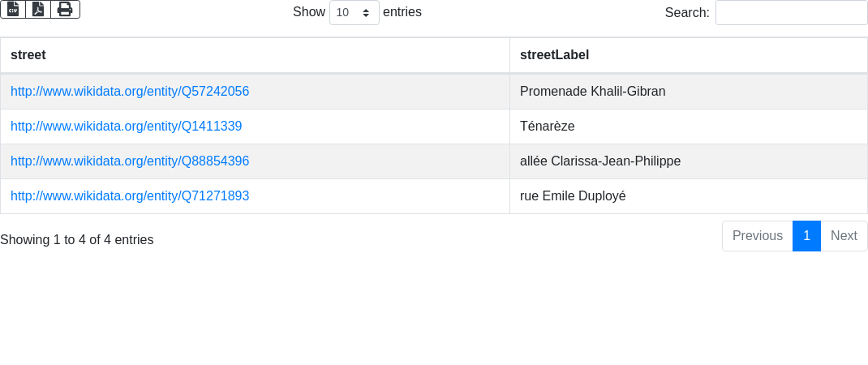The image size is (868, 365).
Task: Open the Wikidata link Q71271893
Action: [x=130, y=196]
